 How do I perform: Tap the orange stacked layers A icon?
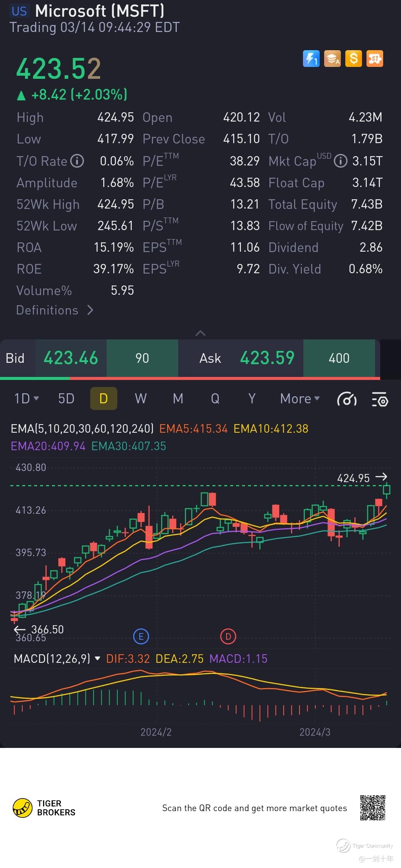332,59
